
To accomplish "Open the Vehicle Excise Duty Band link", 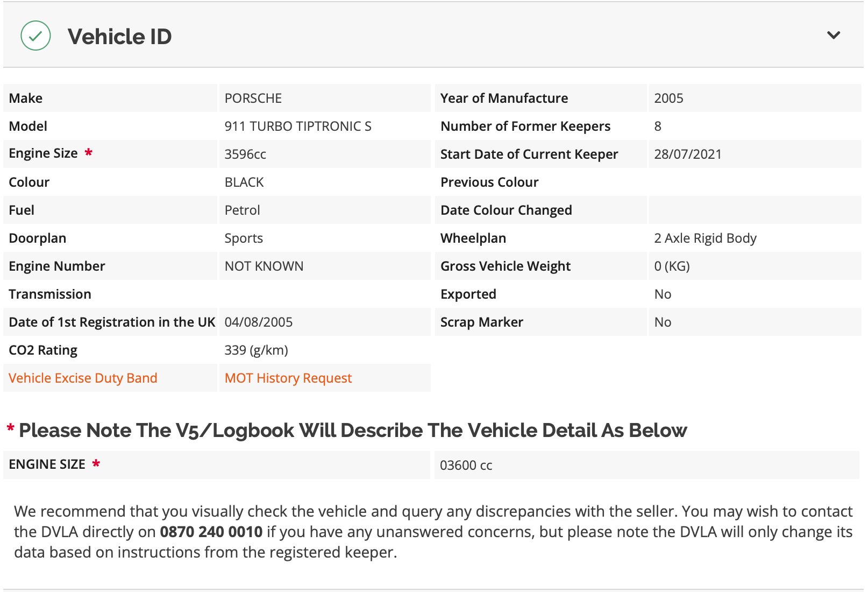I will pyautogui.click(x=83, y=378).
